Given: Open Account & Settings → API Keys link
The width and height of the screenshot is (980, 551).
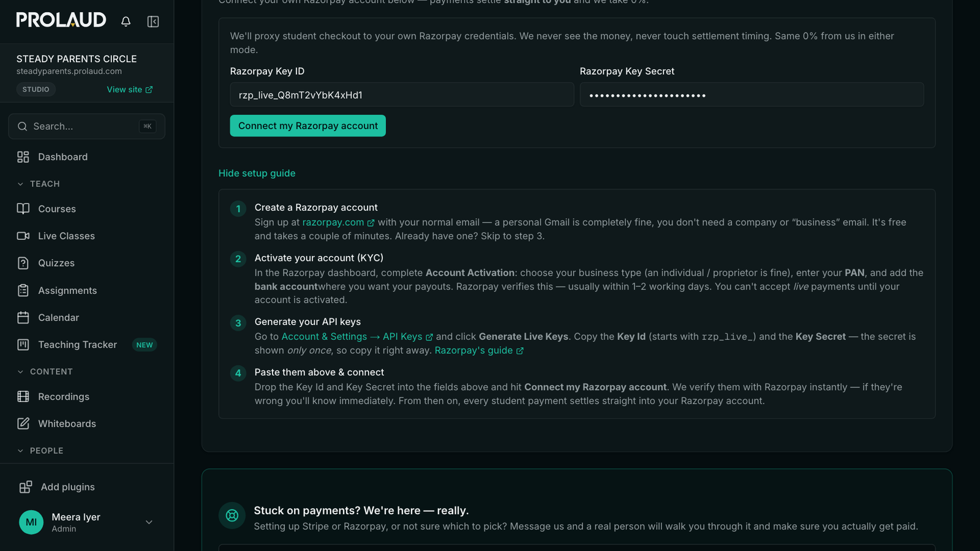Looking at the screenshot, I should pyautogui.click(x=357, y=337).
